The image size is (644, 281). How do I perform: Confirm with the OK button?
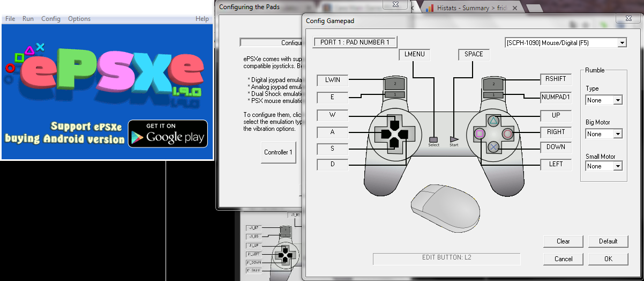(608, 259)
